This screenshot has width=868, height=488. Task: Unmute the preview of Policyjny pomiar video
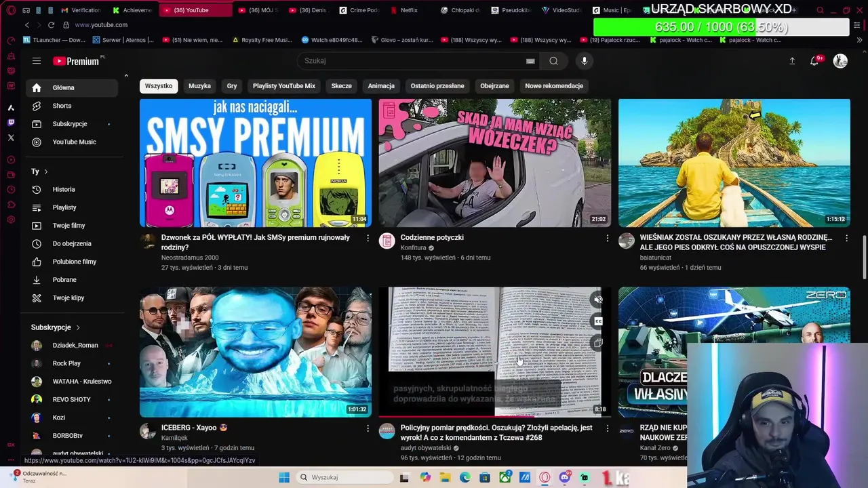pos(597,300)
